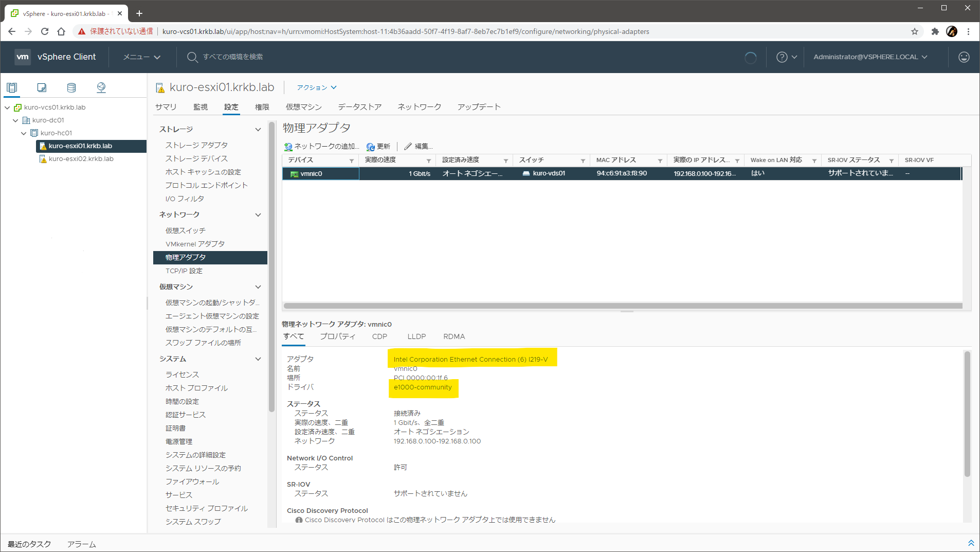980x552 pixels.
Task: Open the Administrator@VSPHERE.LOCAL user menu
Action: click(870, 57)
